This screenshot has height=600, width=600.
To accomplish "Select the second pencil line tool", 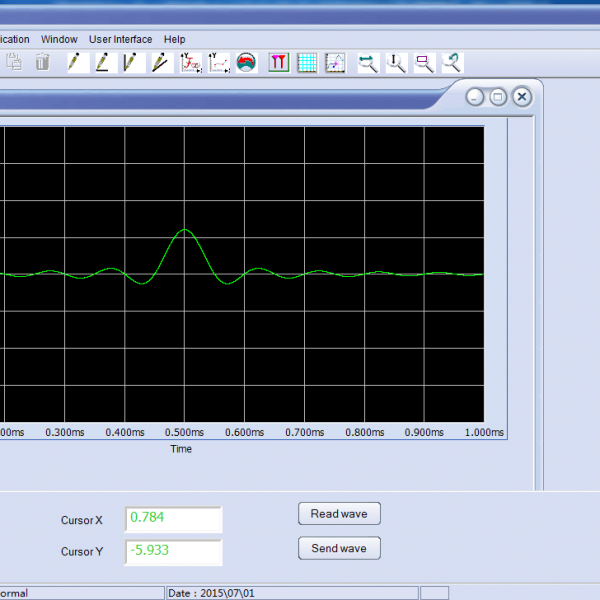I will tap(103, 62).
